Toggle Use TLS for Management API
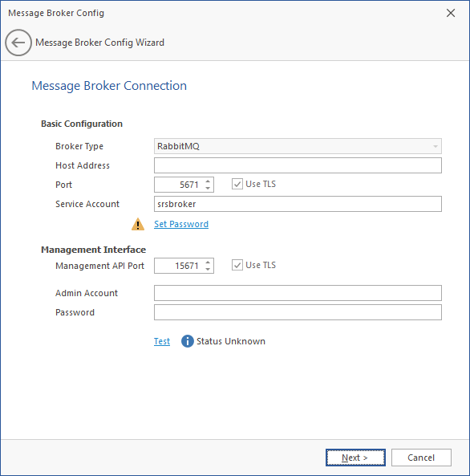The height and width of the screenshot is (476, 470). pyautogui.click(x=237, y=265)
